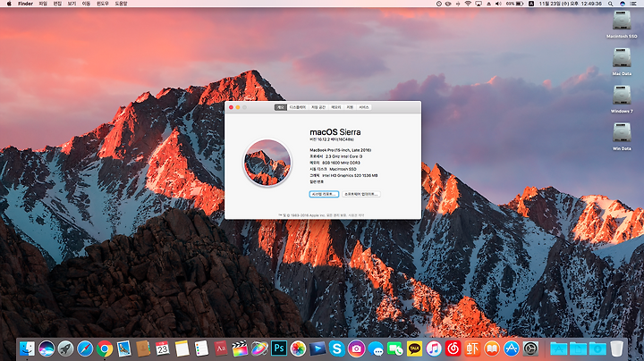This screenshot has height=361, width=644.
Task: Open Messages blue bubble icon in dock
Action: click(x=376, y=348)
